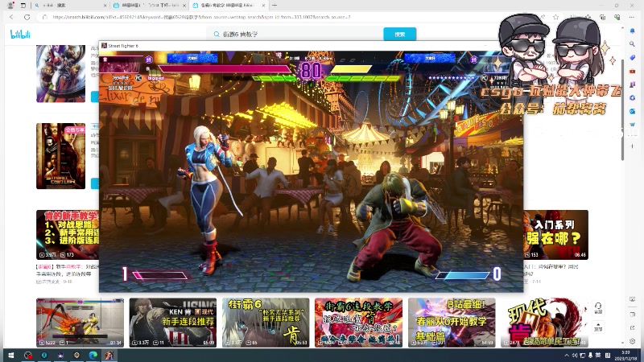Click the Edge sidebar notification bell icon
644x362 pixels.
coord(633,31)
